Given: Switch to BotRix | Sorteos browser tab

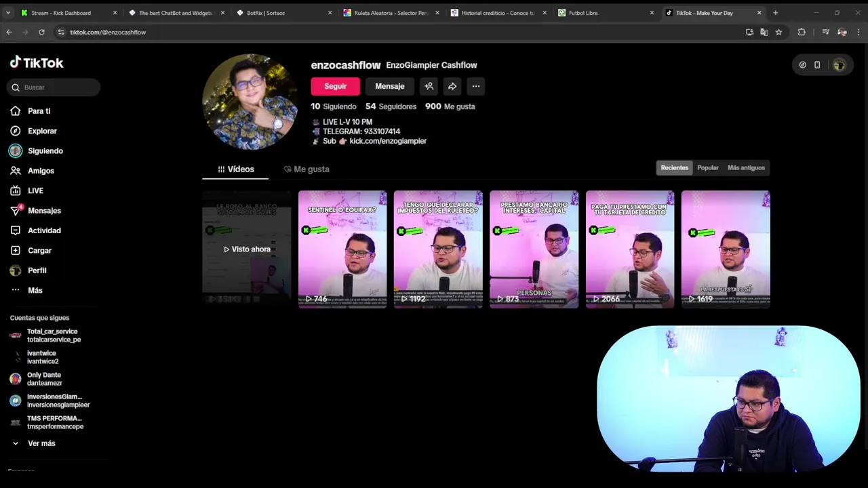Looking at the screenshot, I should 284,13.
